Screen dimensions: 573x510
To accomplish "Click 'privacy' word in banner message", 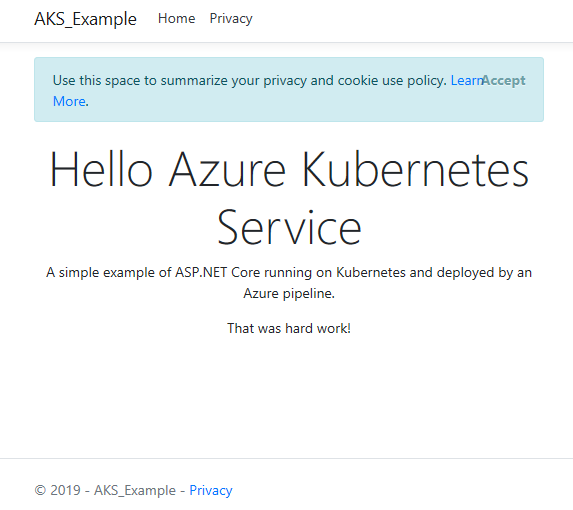I will (x=285, y=81).
